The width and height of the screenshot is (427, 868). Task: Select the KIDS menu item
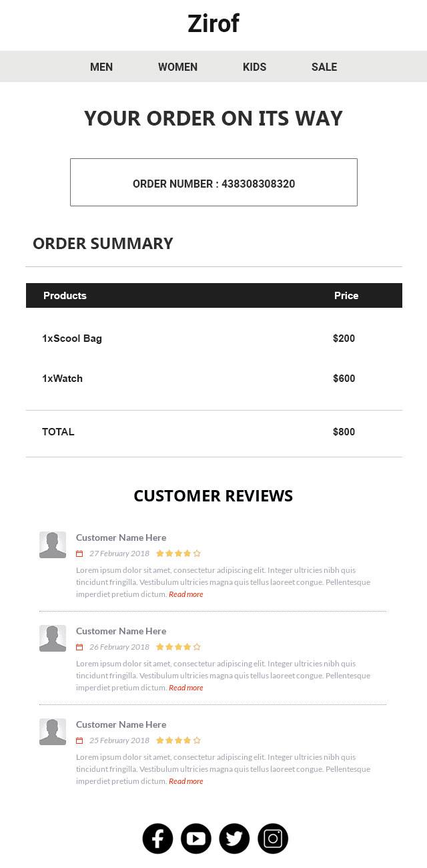255,67
